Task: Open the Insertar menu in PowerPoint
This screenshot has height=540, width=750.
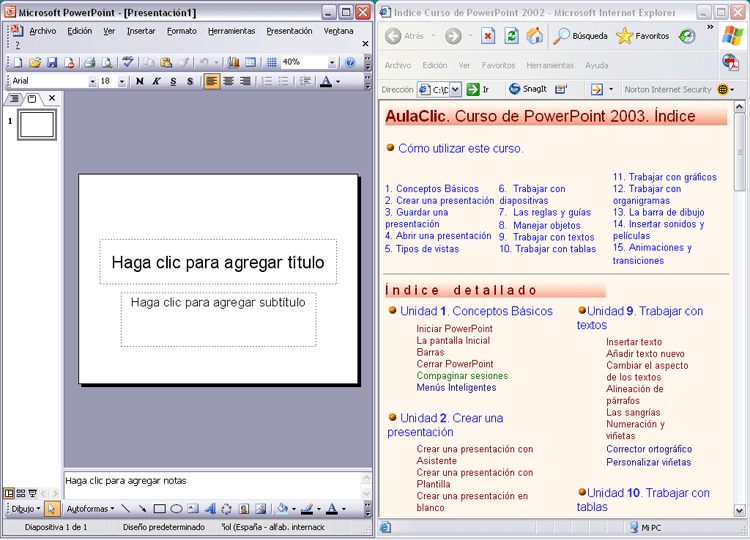Action: tap(141, 31)
